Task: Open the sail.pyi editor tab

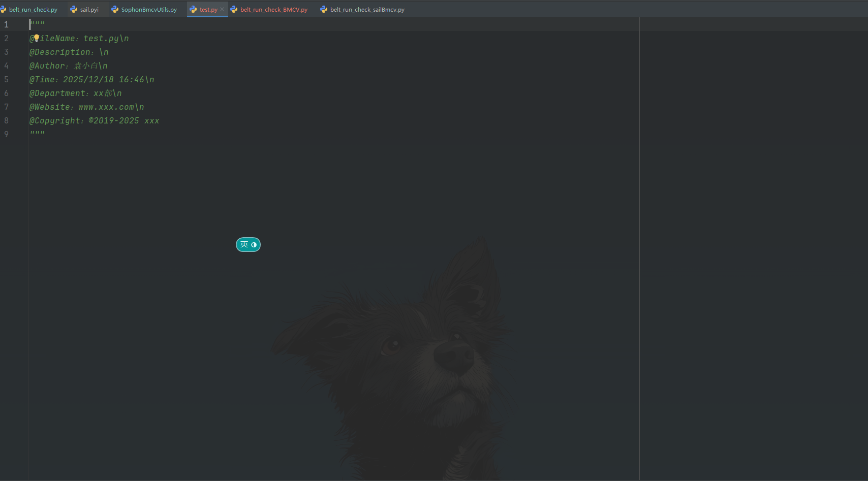Action: [86, 10]
